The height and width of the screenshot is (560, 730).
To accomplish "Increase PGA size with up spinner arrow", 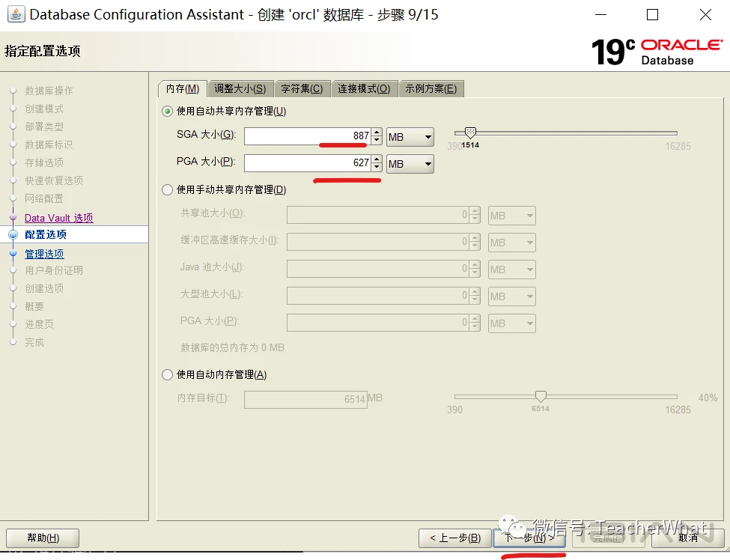I will click(377, 159).
